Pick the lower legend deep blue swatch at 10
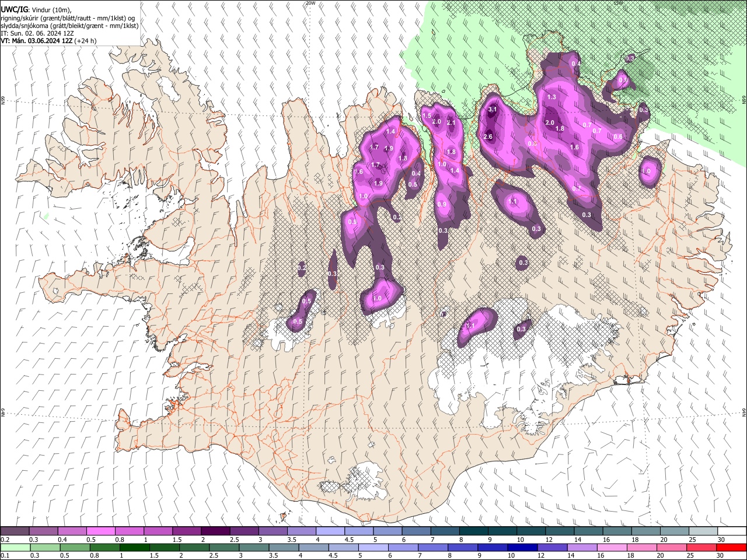The height and width of the screenshot is (560, 747). click(x=522, y=548)
